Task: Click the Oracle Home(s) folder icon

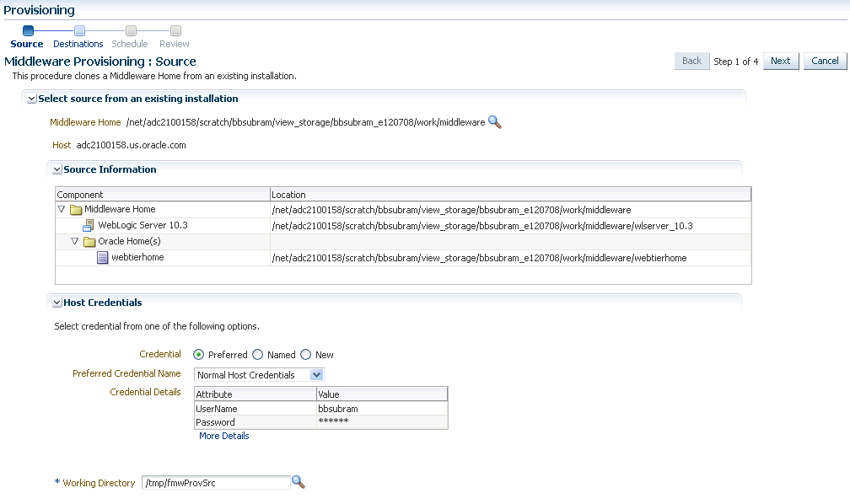Action: (89, 242)
